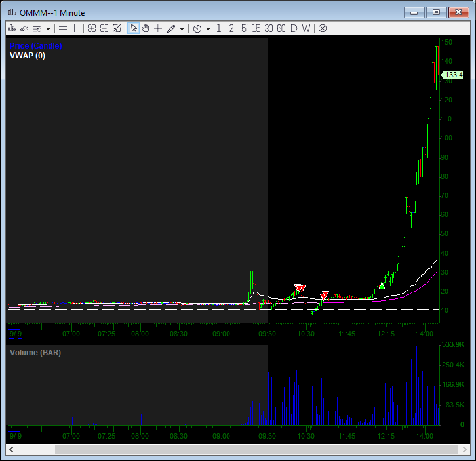476x461 pixels.
Task: Click scrollbar right arrow
Action: 464,449
